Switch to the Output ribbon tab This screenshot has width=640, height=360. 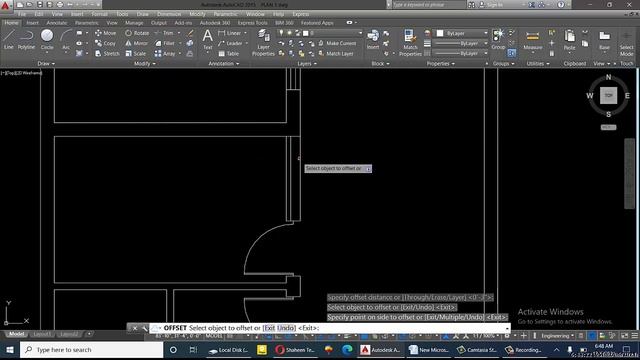[159, 23]
